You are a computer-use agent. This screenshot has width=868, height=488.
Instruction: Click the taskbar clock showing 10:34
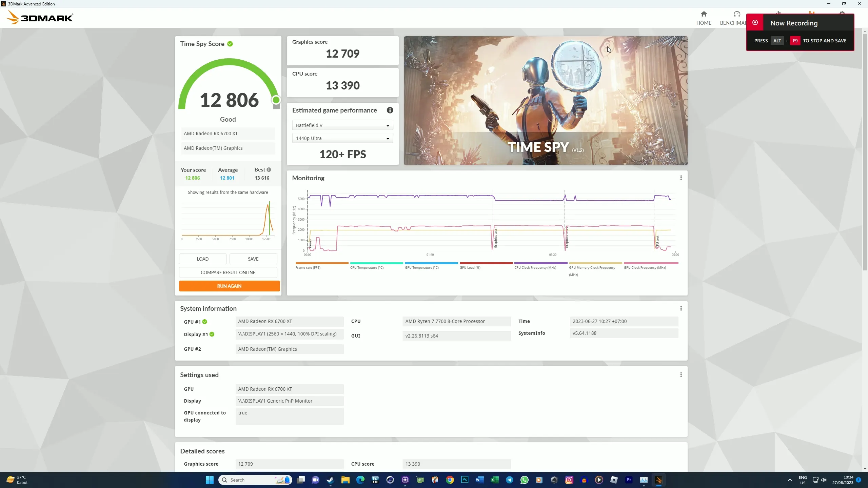pyautogui.click(x=843, y=480)
